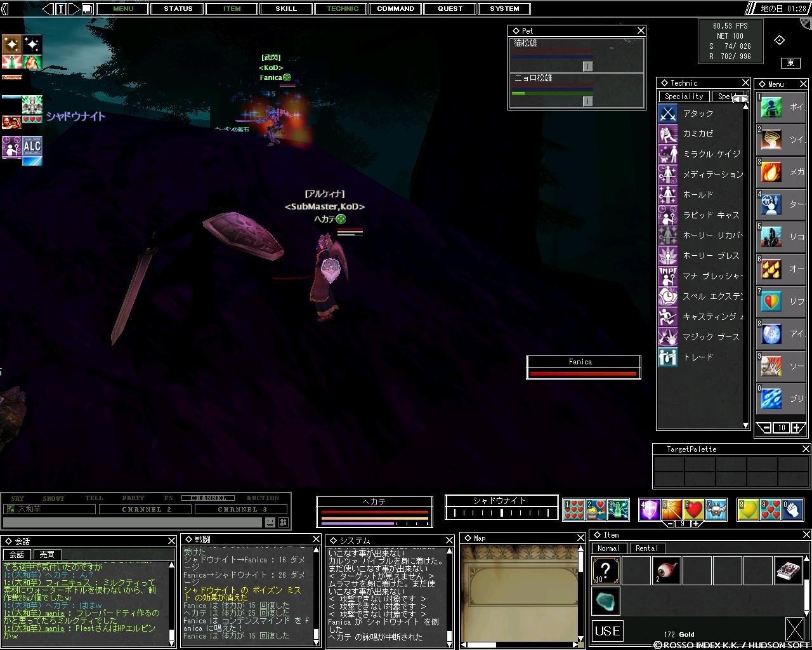812x650 pixels.
Task: Open the SYSTEM menu
Action: click(504, 9)
